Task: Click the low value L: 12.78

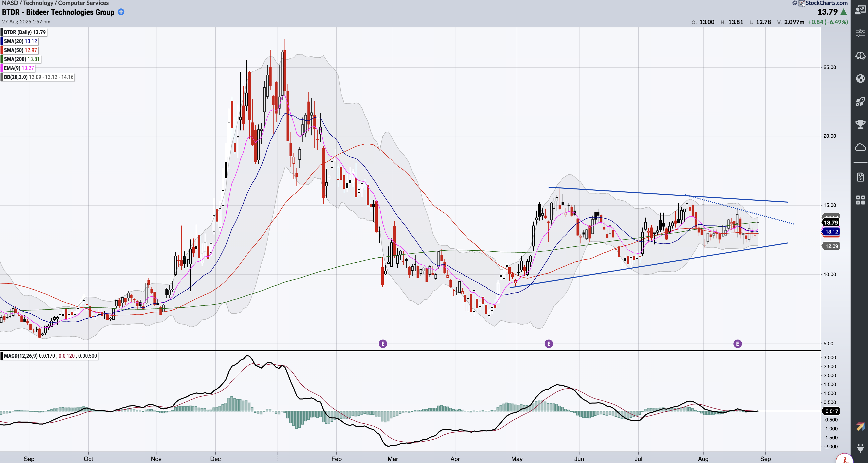Action: tap(760, 22)
